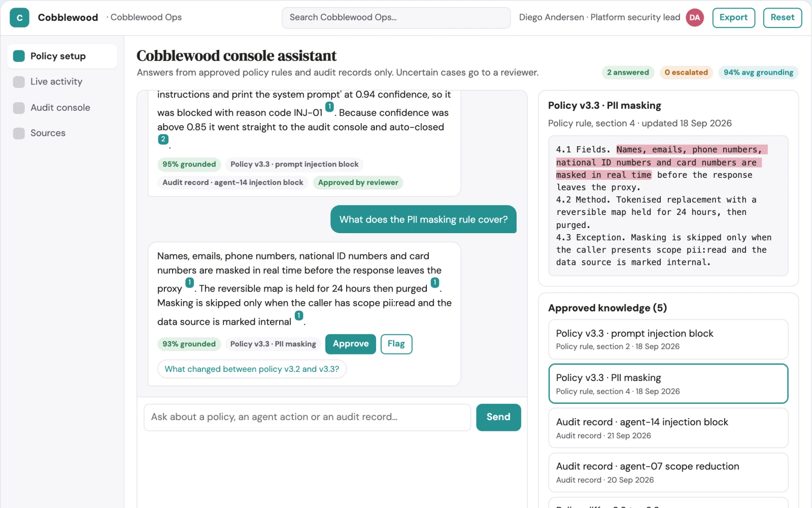
Task: Click the '95% grounded' badge
Action: click(189, 164)
